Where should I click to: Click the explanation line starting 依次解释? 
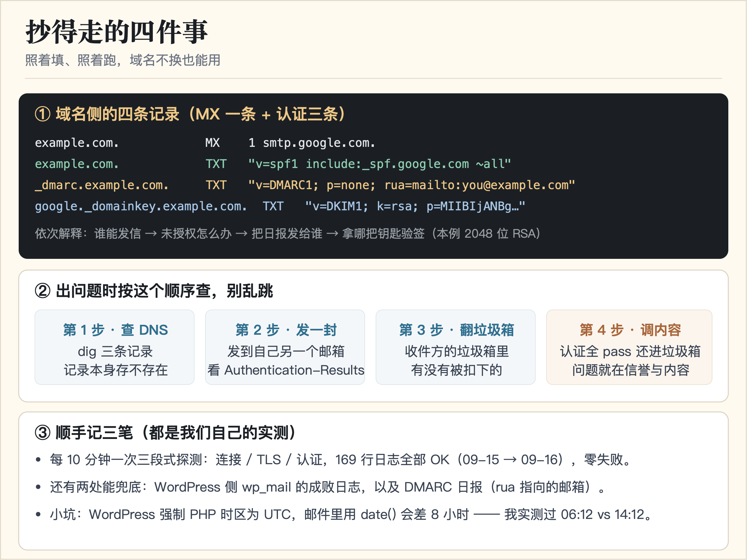pyautogui.click(x=287, y=234)
